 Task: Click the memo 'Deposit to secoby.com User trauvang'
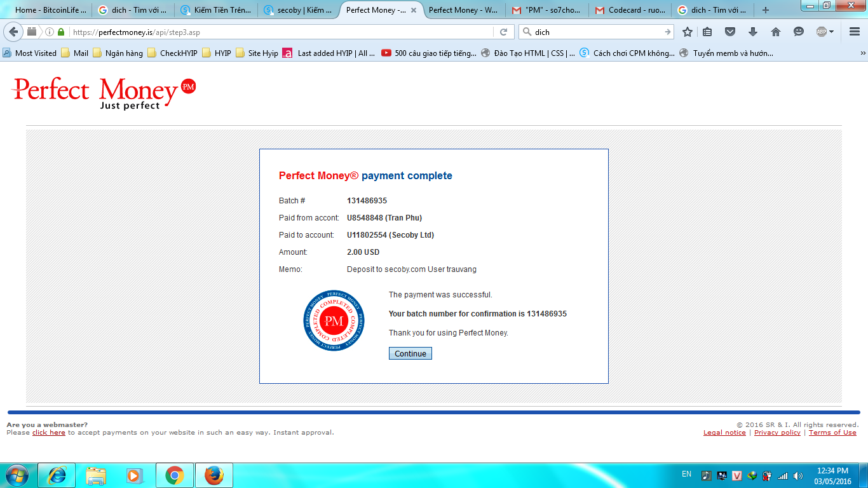pyautogui.click(x=412, y=269)
